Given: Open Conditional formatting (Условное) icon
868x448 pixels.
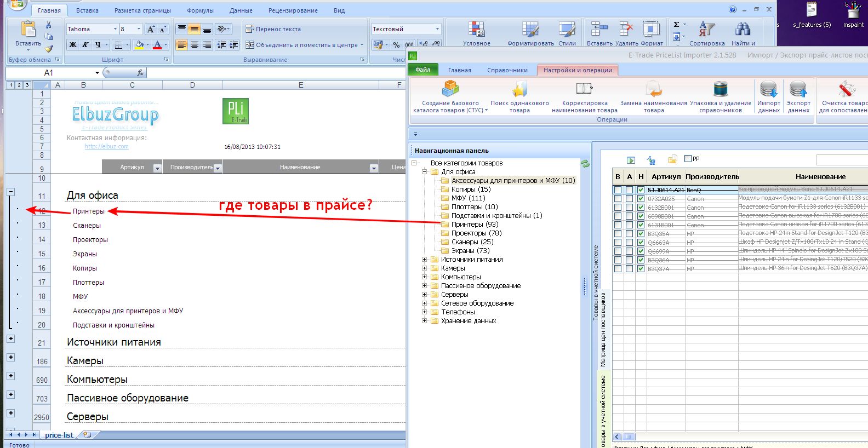Looking at the screenshot, I should 476,30.
